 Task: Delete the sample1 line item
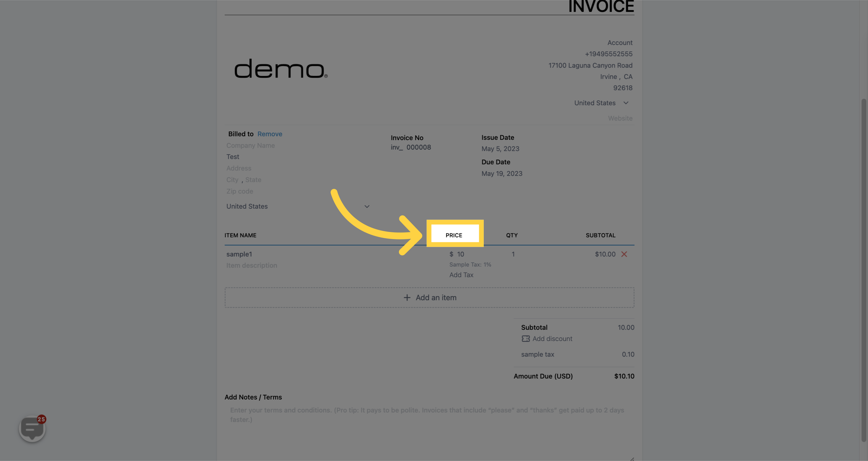[x=624, y=254]
